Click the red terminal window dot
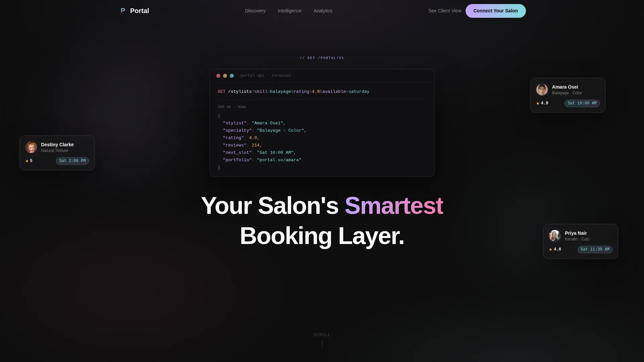The width and height of the screenshot is (644, 362). tap(218, 76)
